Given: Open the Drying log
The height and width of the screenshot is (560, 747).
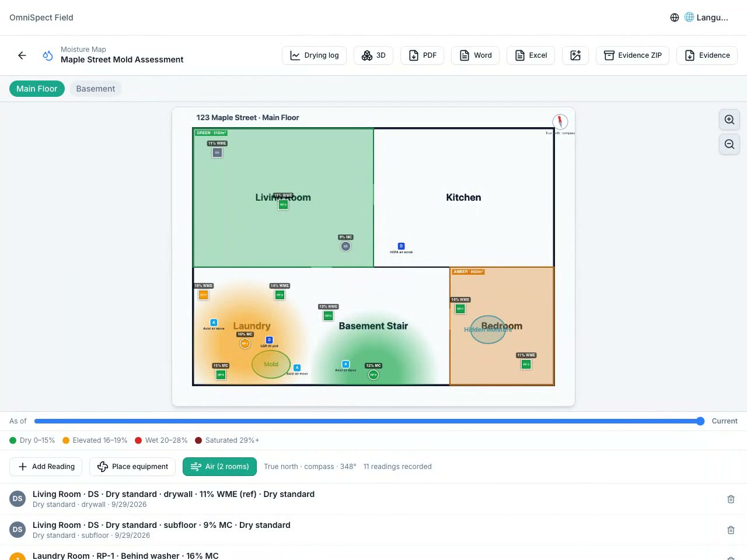Looking at the screenshot, I should click(315, 55).
